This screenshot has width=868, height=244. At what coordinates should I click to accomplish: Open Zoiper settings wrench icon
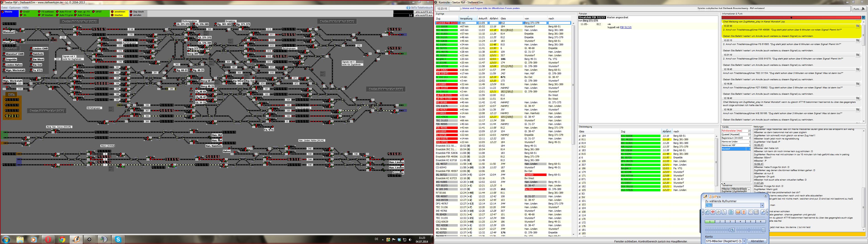click(x=763, y=212)
